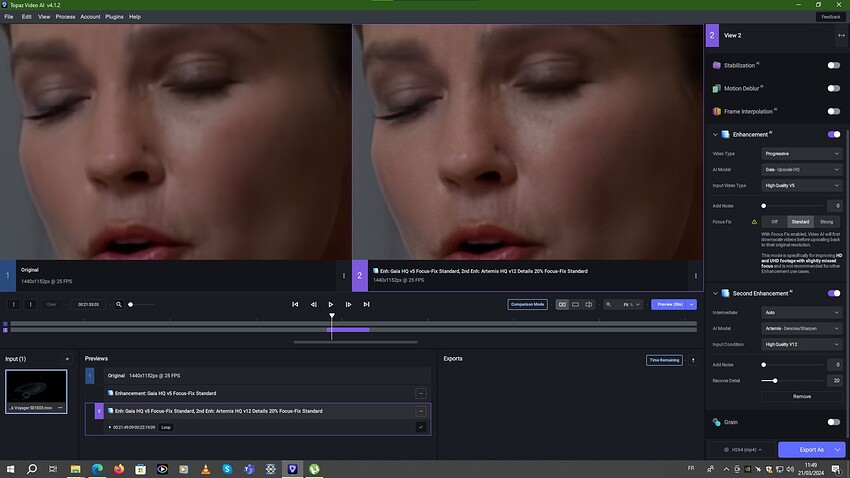Open Firefox from the Windows taskbar

point(119,468)
